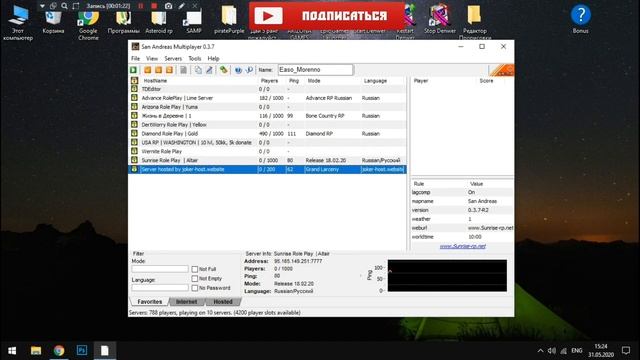
Task: Open the Servers menu
Action: tap(173, 58)
